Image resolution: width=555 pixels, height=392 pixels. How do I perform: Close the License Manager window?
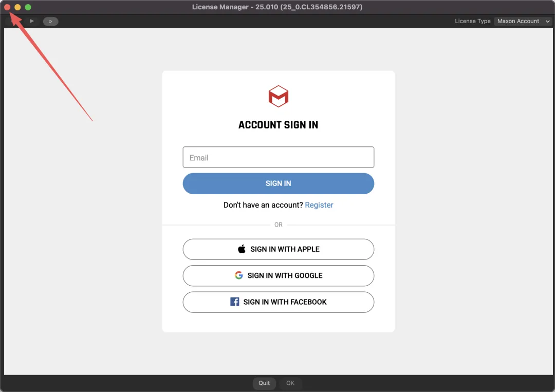tap(7, 7)
